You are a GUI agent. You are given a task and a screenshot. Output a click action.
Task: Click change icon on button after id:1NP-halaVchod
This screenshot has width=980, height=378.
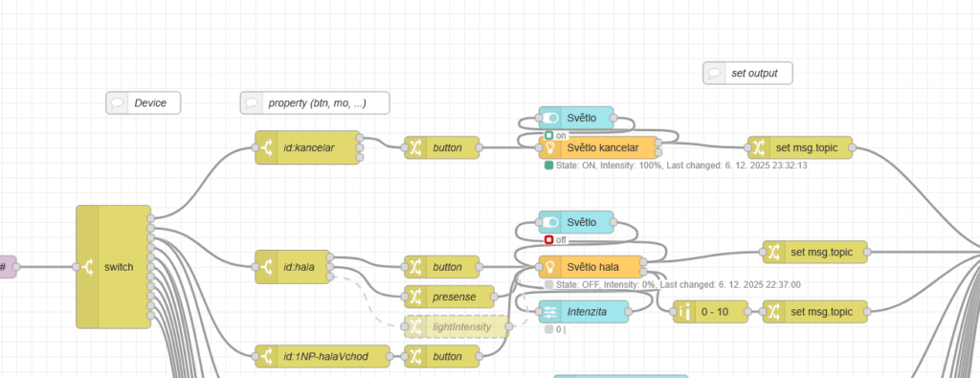(415, 357)
